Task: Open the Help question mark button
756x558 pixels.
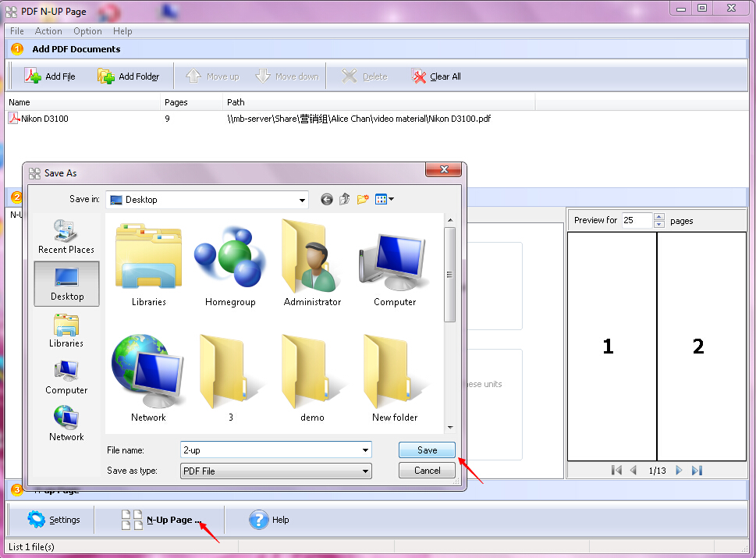Action: pos(269,520)
